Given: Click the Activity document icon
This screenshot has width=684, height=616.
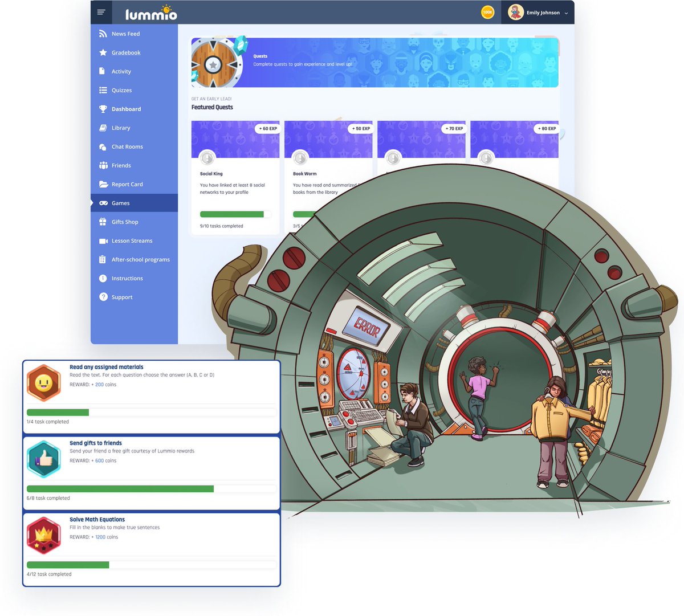Looking at the screenshot, I should click(102, 71).
